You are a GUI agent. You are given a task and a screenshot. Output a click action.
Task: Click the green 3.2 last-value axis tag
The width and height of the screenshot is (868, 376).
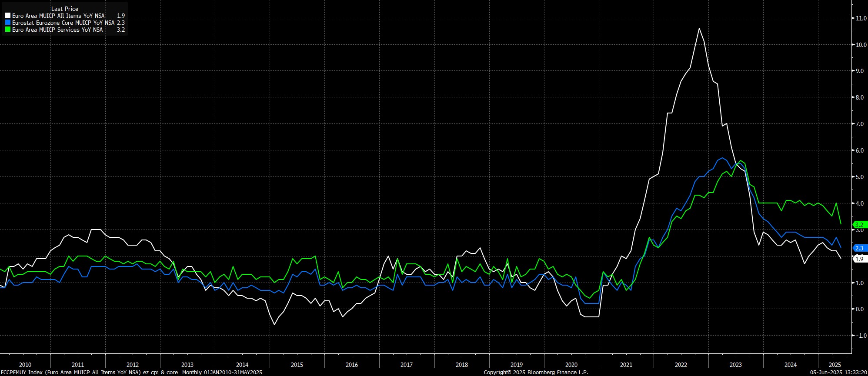(859, 225)
